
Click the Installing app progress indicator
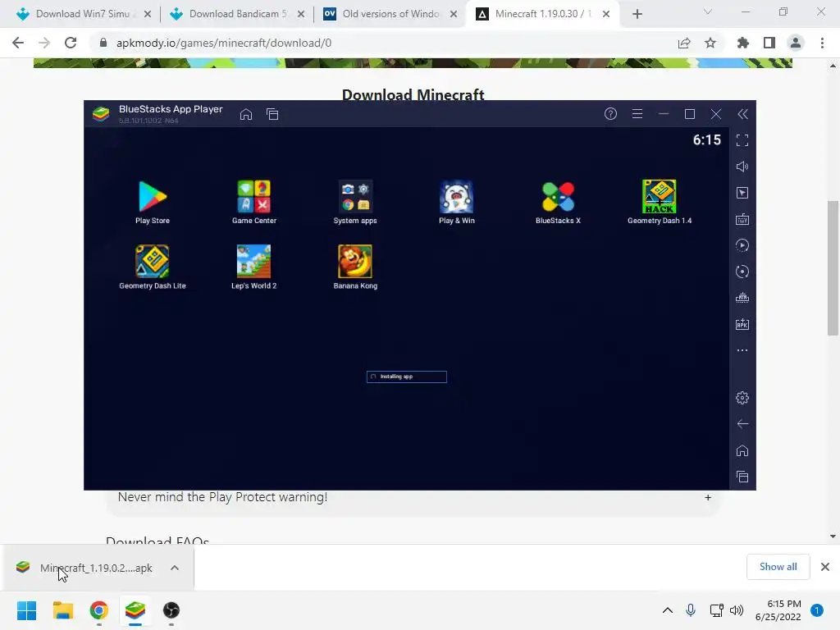(x=407, y=377)
